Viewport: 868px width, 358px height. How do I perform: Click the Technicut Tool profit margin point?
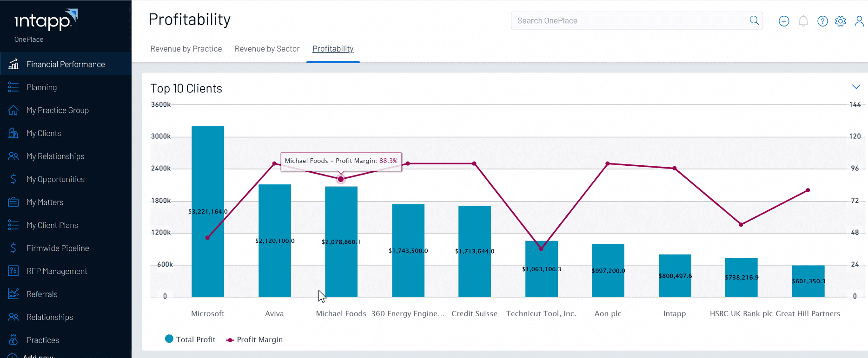(x=541, y=248)
